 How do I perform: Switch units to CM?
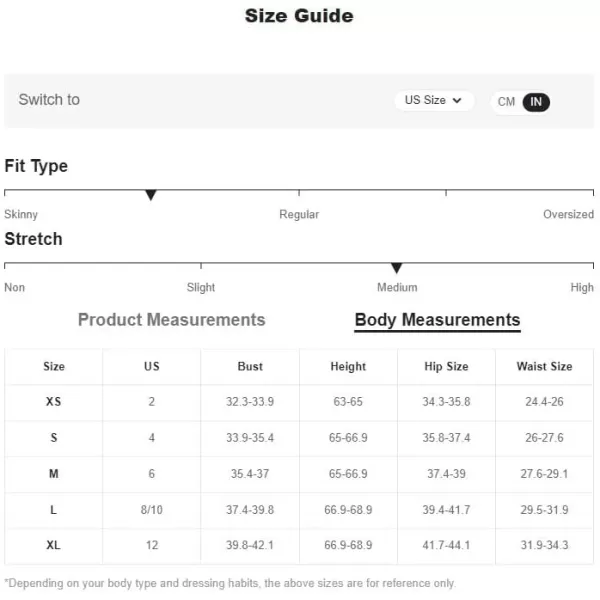(506, 102)
